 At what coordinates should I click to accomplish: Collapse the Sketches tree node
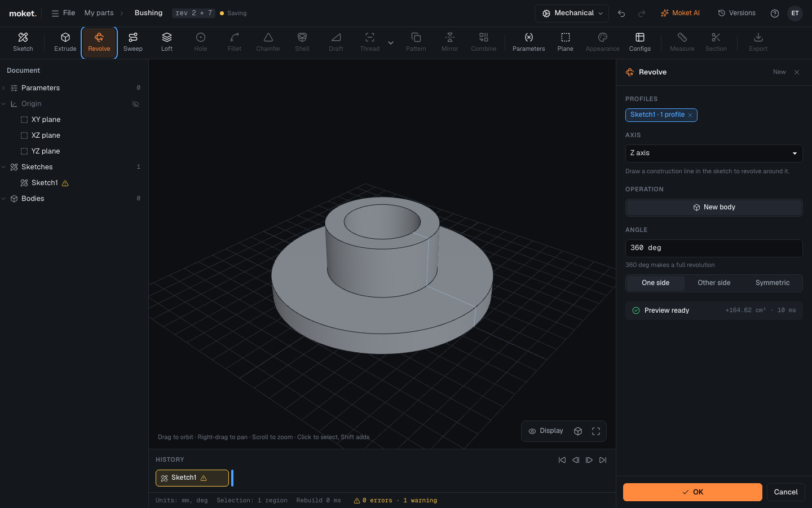[4, 167]
